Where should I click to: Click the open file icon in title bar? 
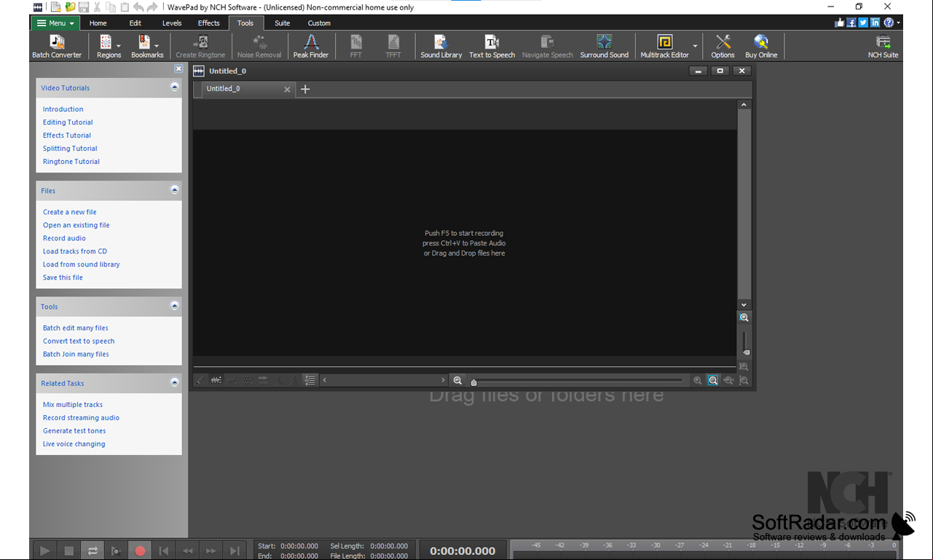pos(70,7)
